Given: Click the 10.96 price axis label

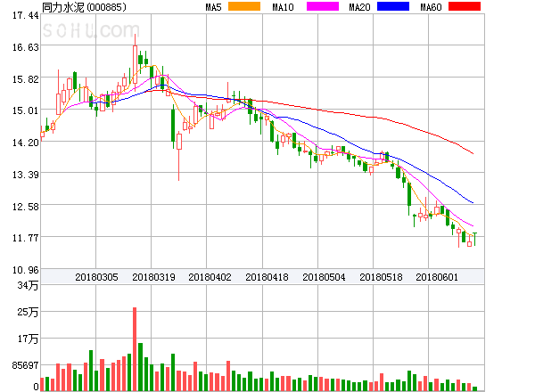Looking at the screenshot, I should (26, 270).
